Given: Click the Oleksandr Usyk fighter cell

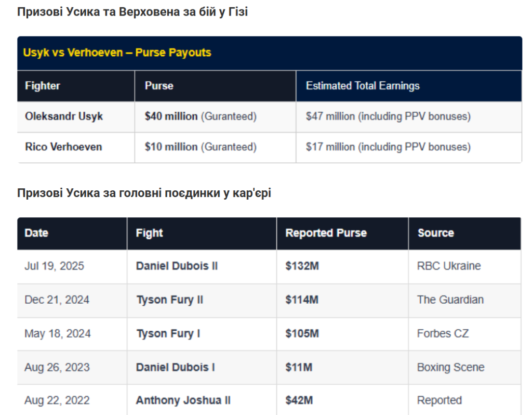Looking at the screenshot, I should coord(76,116).
